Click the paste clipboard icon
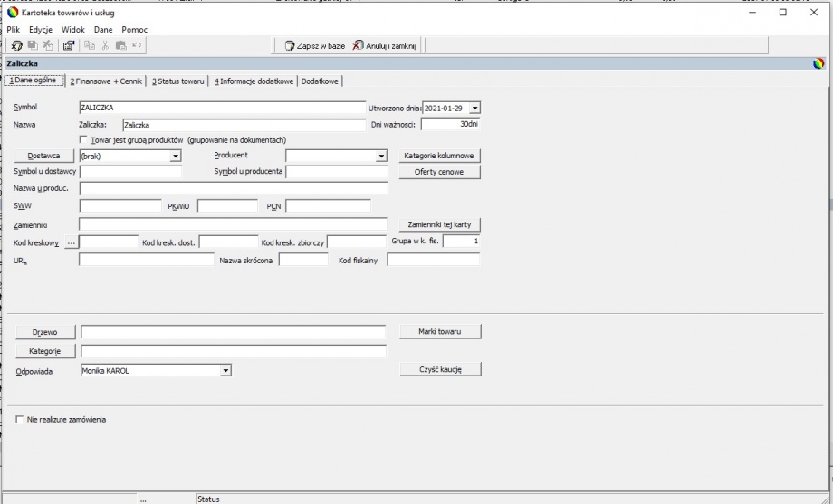Viewport: 833px width, 504px height. pos(121,45)
